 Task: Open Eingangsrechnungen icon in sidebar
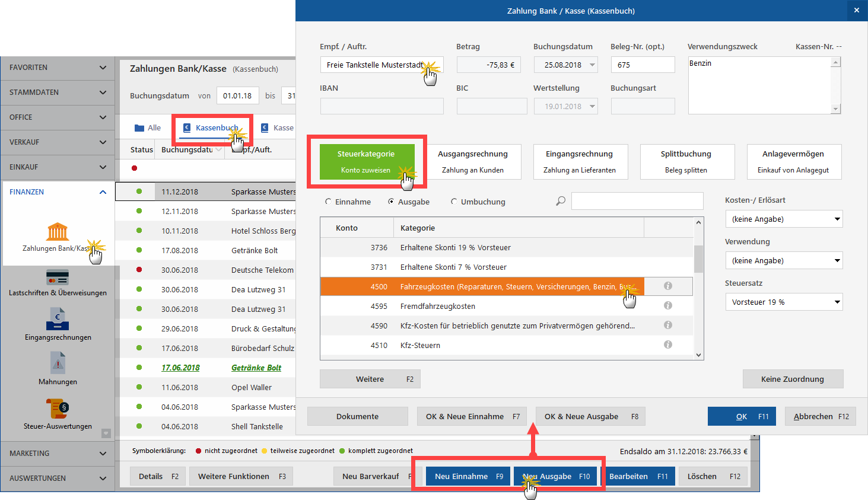(58, 319)
